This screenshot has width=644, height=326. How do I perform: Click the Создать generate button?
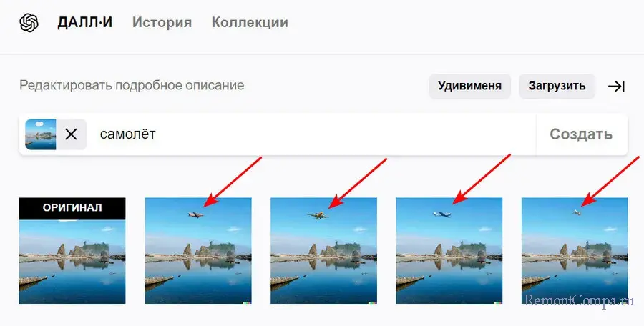[x=581, y=134]
